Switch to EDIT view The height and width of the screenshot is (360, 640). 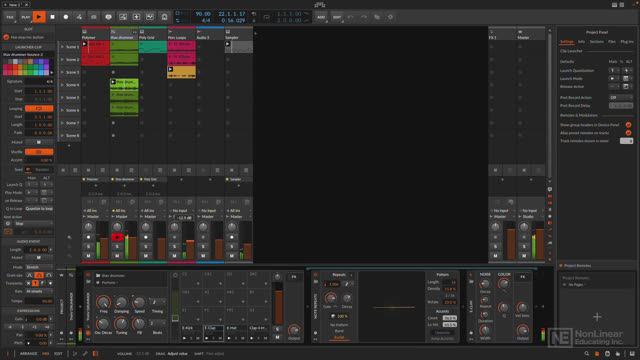[x=58, y=354]
